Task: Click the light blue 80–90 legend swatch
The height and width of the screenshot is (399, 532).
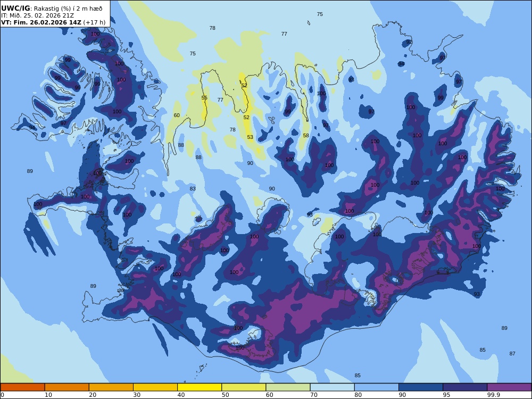Action: (377, 387)
